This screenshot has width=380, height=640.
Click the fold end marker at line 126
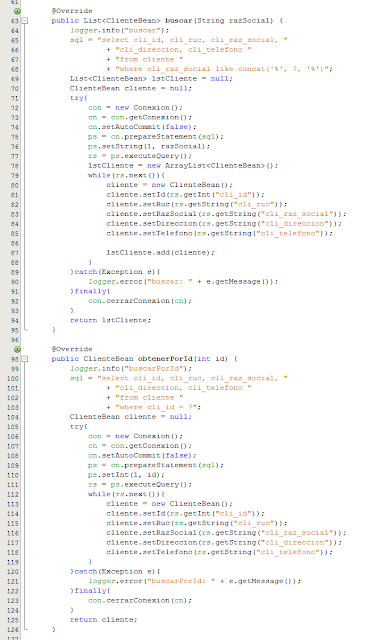pos(25,629)
